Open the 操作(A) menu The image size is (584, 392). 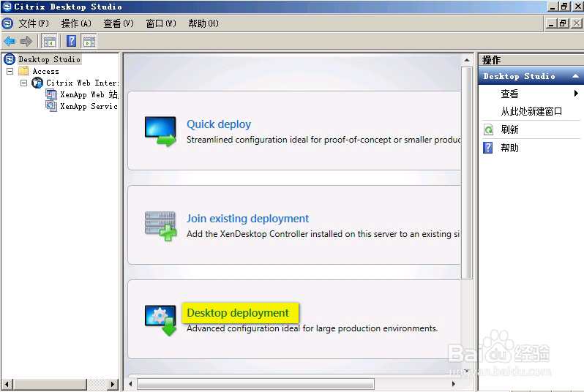[x=76, y=23]
